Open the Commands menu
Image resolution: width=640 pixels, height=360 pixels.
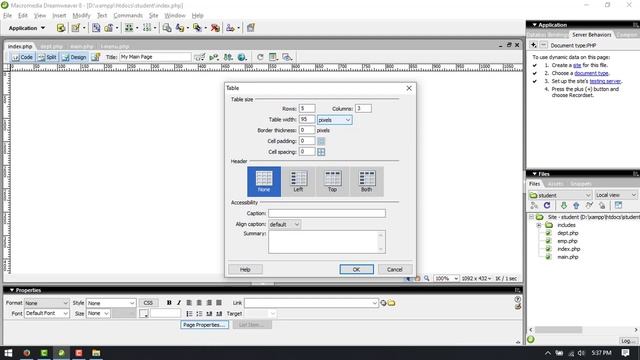[128, 16]
